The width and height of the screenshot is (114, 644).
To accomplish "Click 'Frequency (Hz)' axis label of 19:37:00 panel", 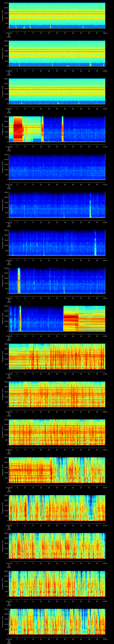I will point(3,16).
